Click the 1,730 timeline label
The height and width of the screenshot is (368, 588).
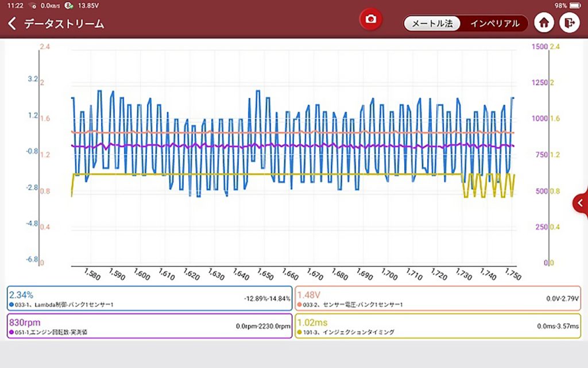pos(463,274)
